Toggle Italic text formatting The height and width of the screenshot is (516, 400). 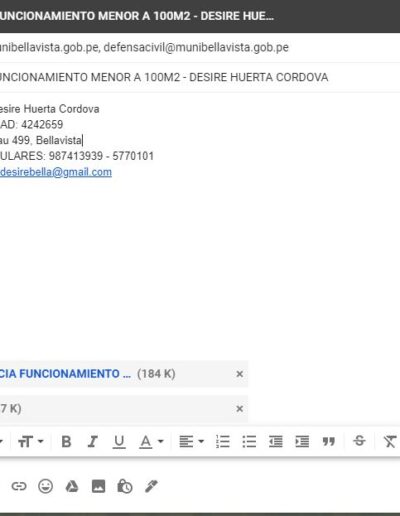[93, 441]
